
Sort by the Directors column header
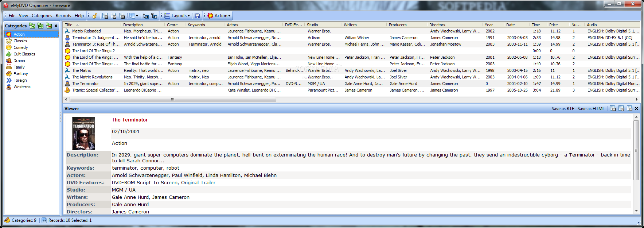pyautogui.click(x=455, y=25)
